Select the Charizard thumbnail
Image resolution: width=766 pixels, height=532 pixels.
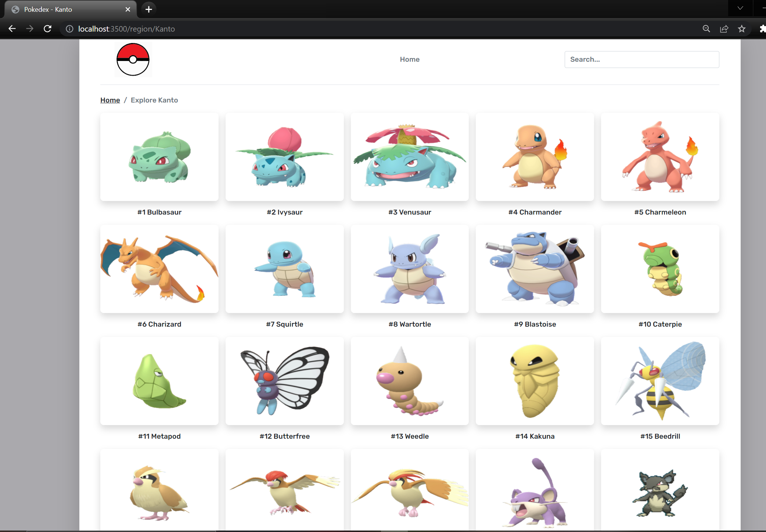click(159, 269)
